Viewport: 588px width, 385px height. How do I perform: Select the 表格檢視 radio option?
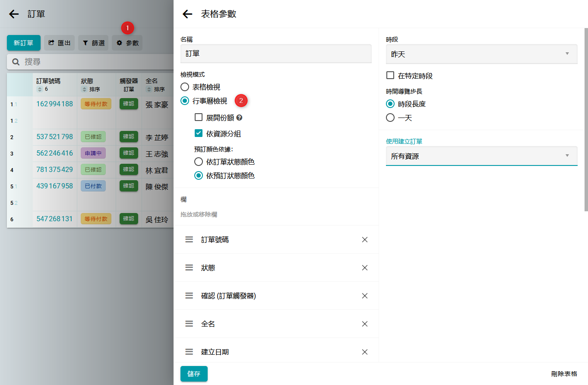click(185, 87)
